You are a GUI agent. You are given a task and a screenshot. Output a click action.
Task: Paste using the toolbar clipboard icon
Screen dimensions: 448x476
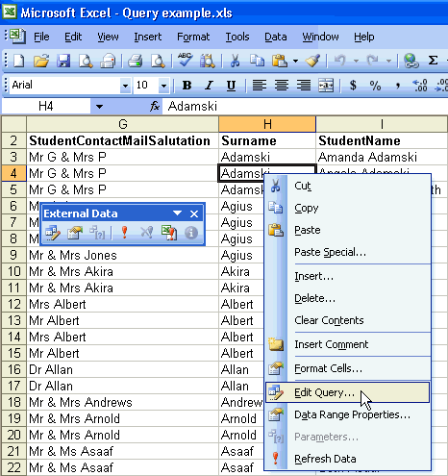(x=280, y=61)
